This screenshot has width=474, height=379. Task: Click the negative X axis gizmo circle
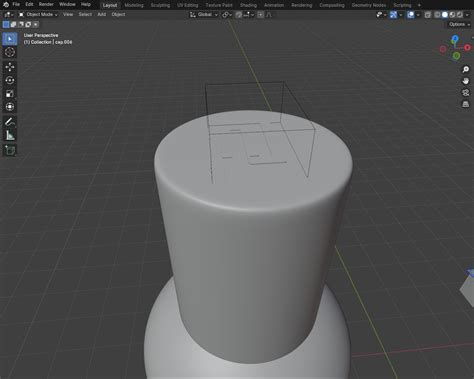(443, 49)
